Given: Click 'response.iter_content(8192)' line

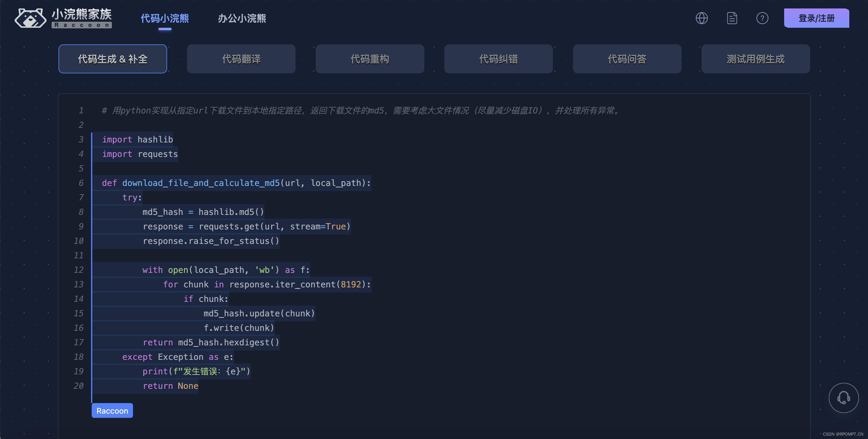Looking at the screenshot, I should coord(267,284).
